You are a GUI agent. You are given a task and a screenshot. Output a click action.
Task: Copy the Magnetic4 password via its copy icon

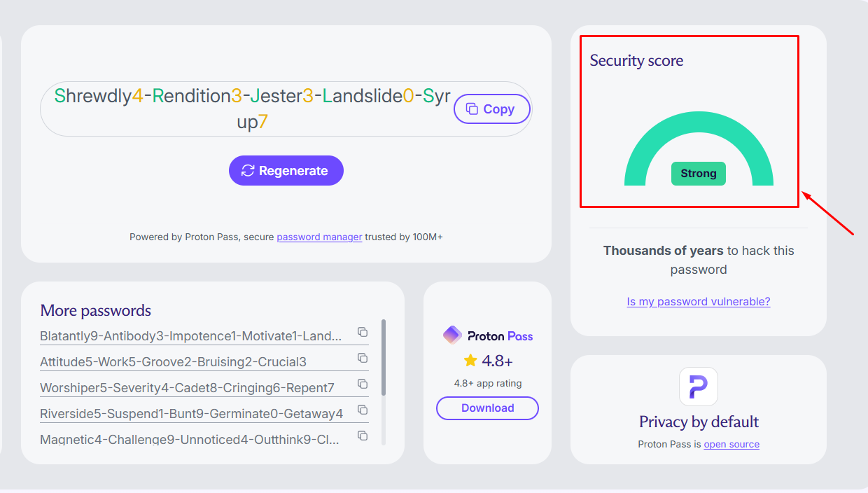tap(363, 435)
